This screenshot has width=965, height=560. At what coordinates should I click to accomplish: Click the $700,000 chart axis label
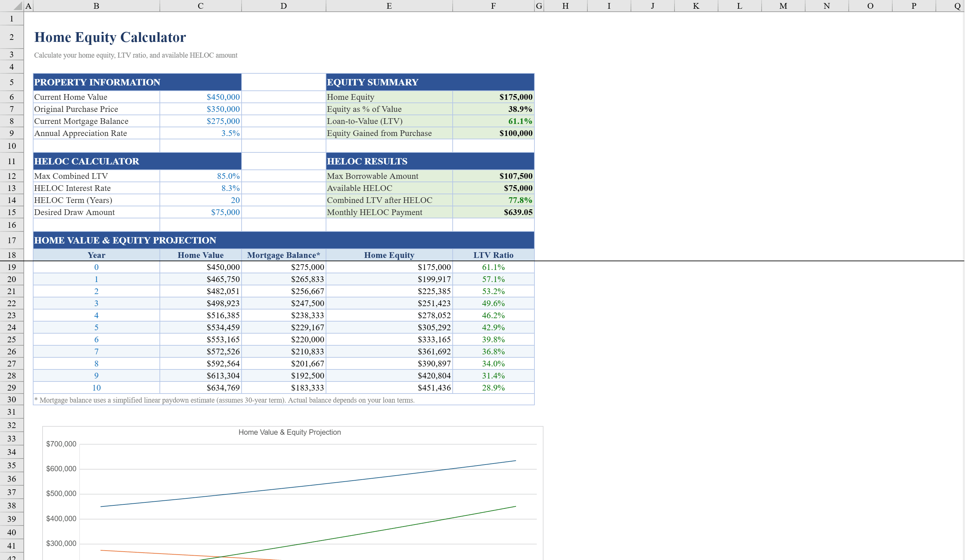pyautogui.click(x=61, y=444)
